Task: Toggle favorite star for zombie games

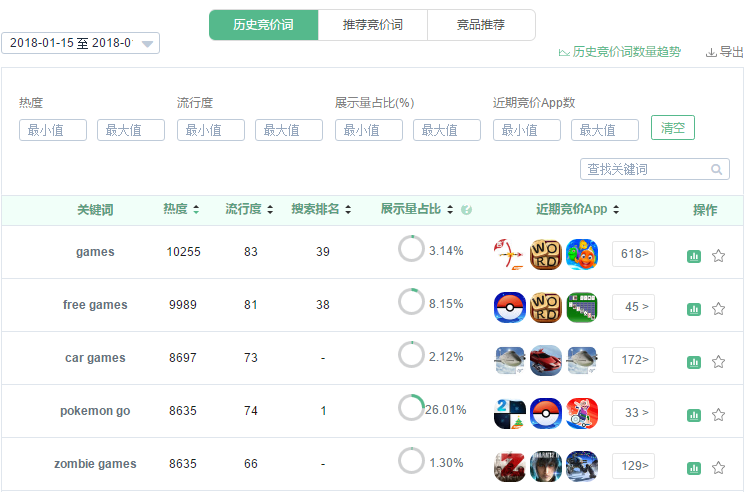Action: [718, 468]
